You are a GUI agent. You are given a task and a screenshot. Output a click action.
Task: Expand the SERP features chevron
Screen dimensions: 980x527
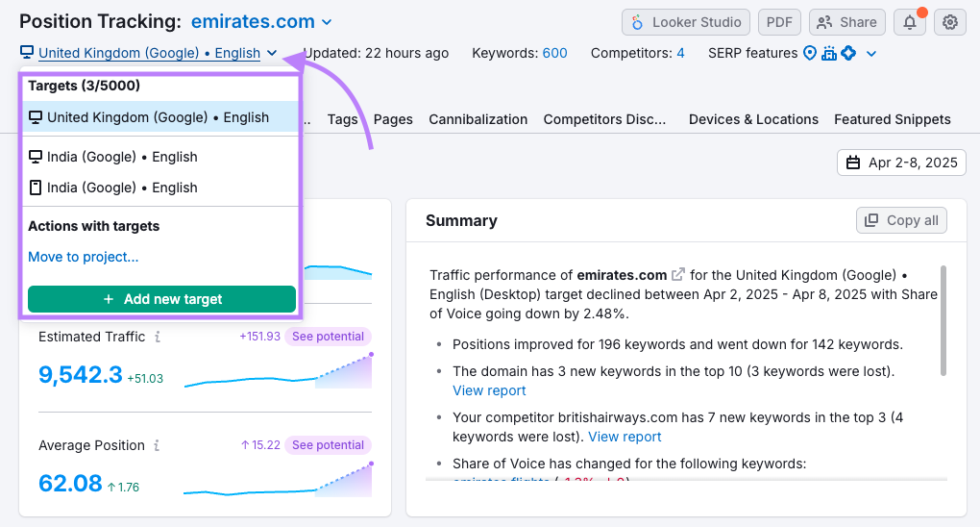pos(870,54)
